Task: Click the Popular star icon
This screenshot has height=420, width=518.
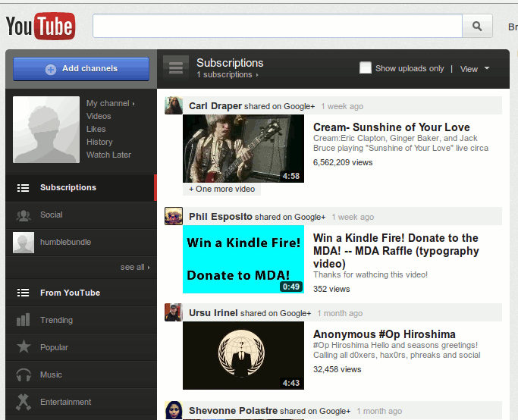Action: tap(24, 346)
